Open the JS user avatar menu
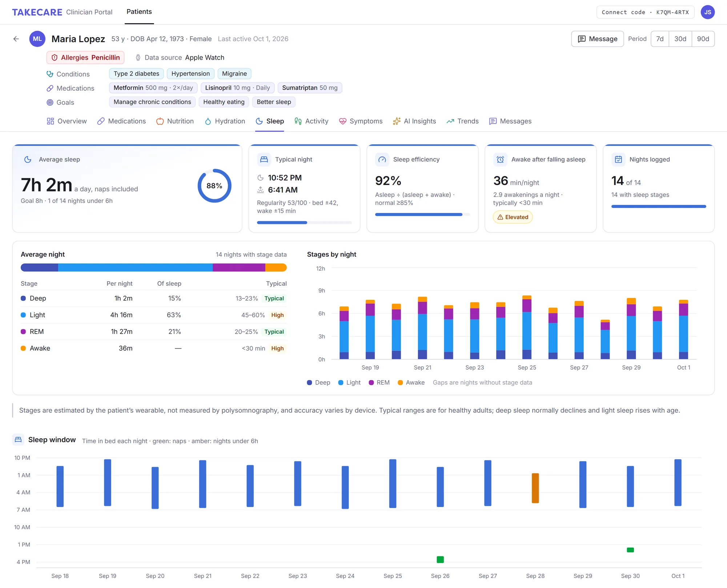 point(707,12)
